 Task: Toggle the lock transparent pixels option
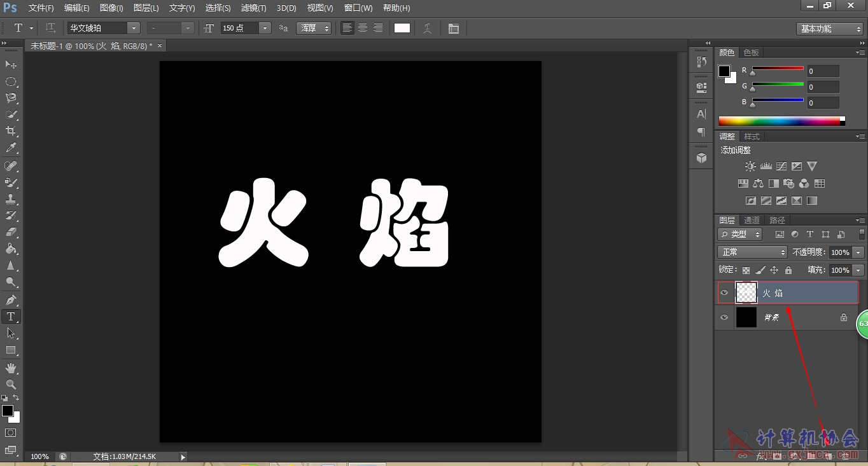click(x=746, y=270)
